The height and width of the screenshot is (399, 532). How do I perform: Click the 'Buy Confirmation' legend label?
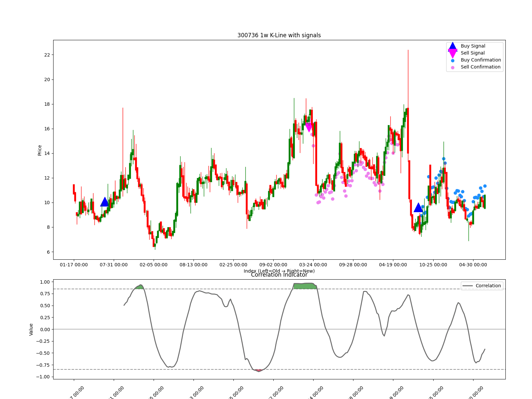tap(481, 60)
